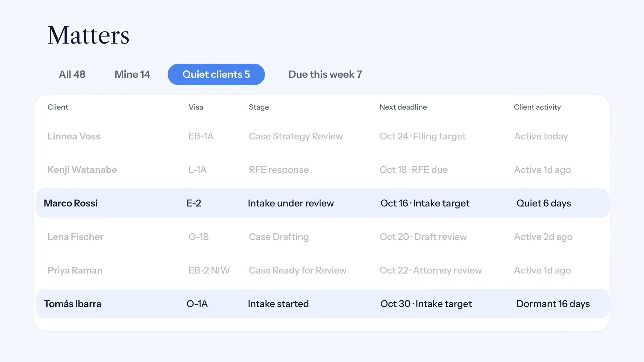Click the Oct 22 · Attorney review deadline
644x362 pixels.
[x=431, y=270]
